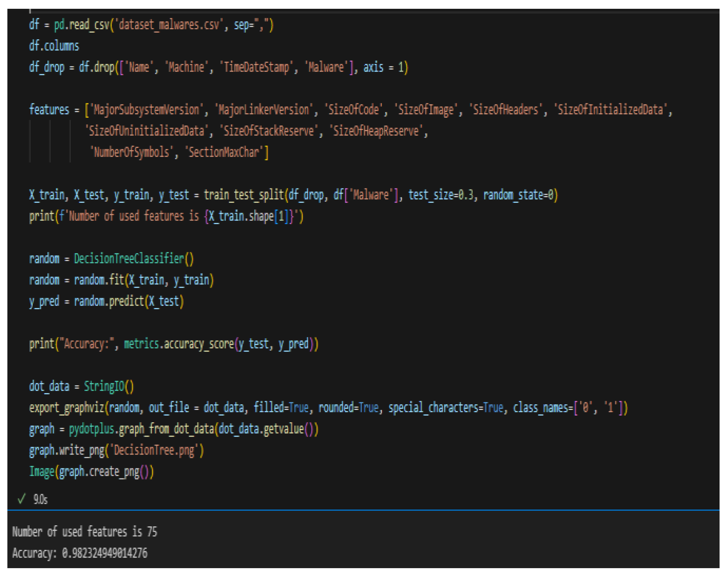Click the train_test_split function call

point(244,195)
